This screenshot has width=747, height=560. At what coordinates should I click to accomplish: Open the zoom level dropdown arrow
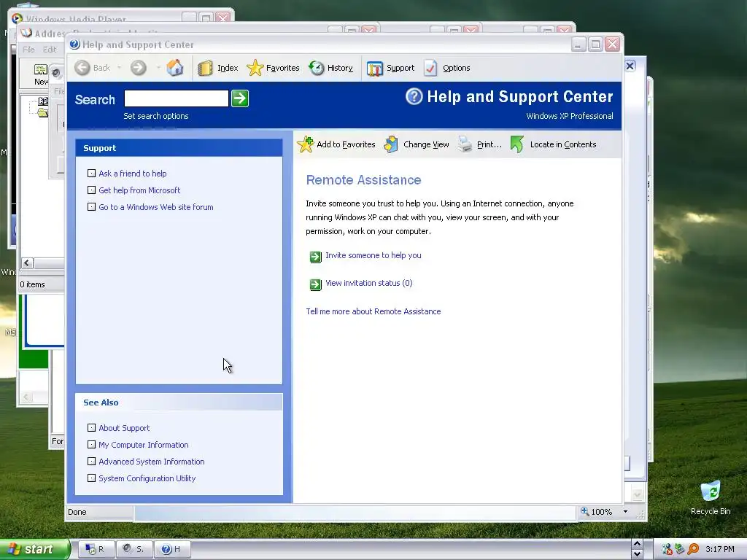click(625, 511)
